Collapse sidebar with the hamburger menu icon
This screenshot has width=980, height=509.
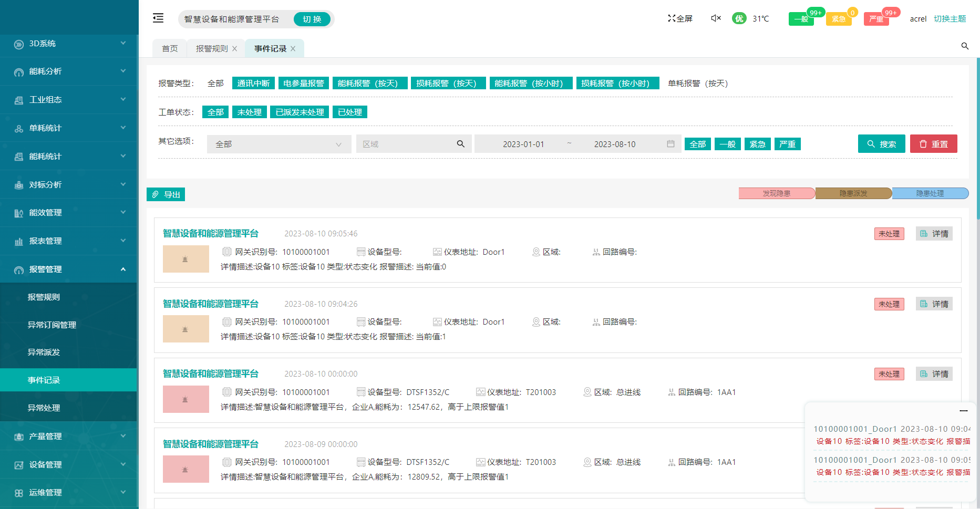(158, 18)
